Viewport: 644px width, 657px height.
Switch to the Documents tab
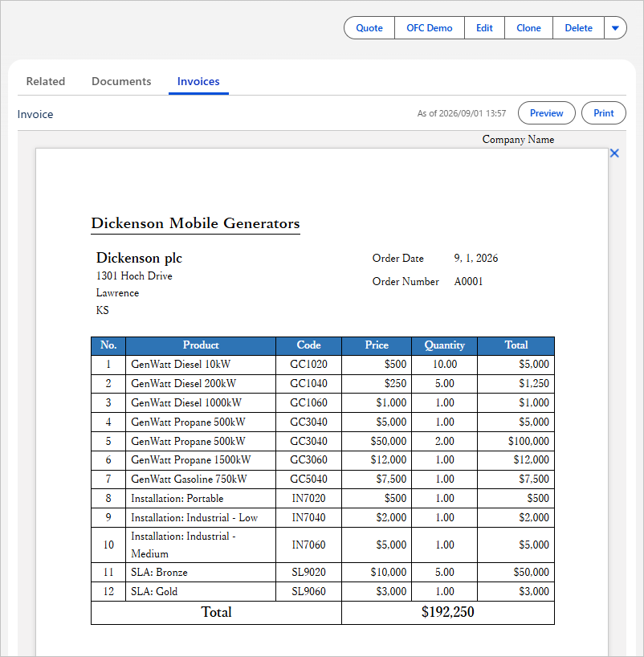coord(121,81)
